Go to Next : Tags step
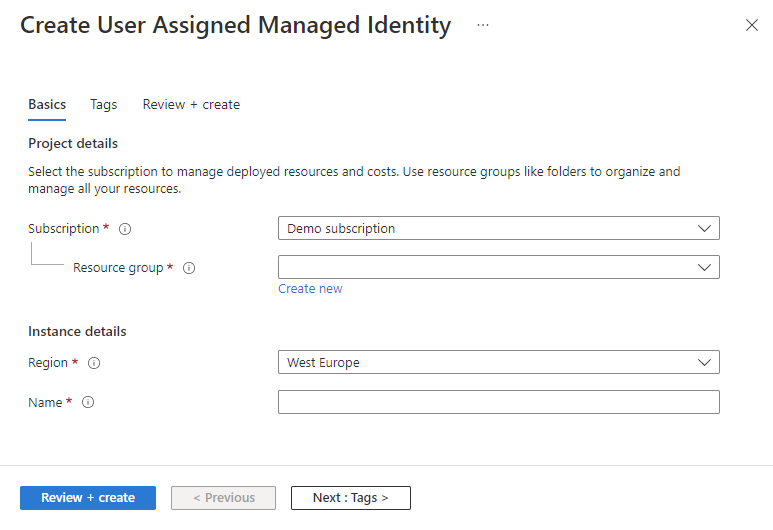773x530 pixels. coord(351,498)
